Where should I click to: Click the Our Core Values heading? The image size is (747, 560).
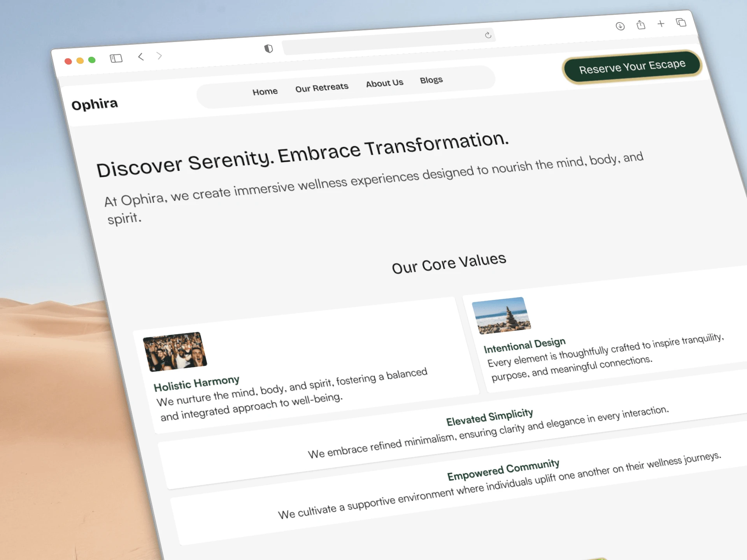point(449,264)
